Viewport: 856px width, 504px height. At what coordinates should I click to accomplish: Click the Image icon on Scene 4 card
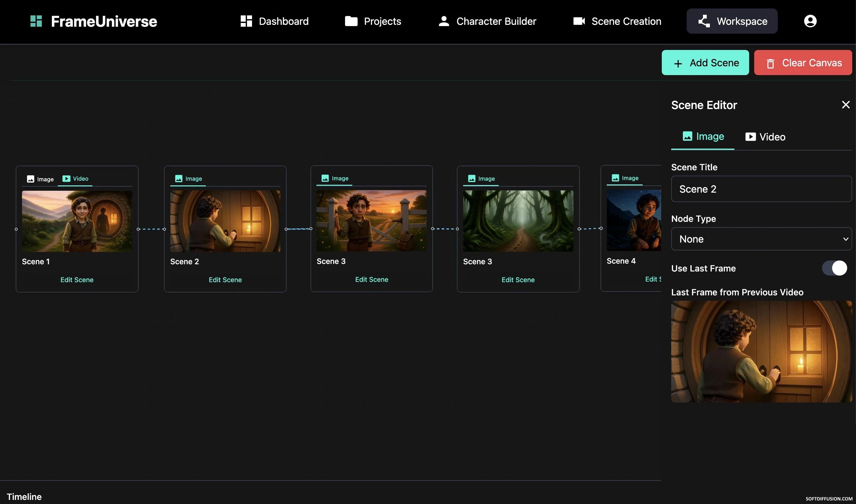(x=615, y=178)
